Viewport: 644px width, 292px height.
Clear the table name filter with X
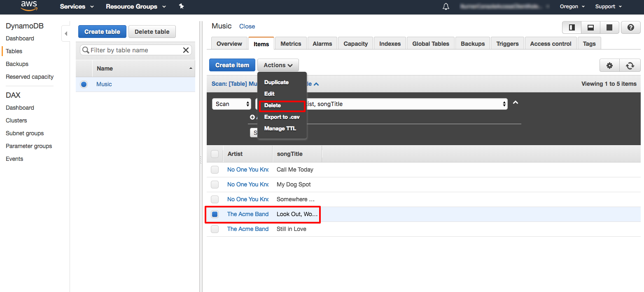coord(186,50)
